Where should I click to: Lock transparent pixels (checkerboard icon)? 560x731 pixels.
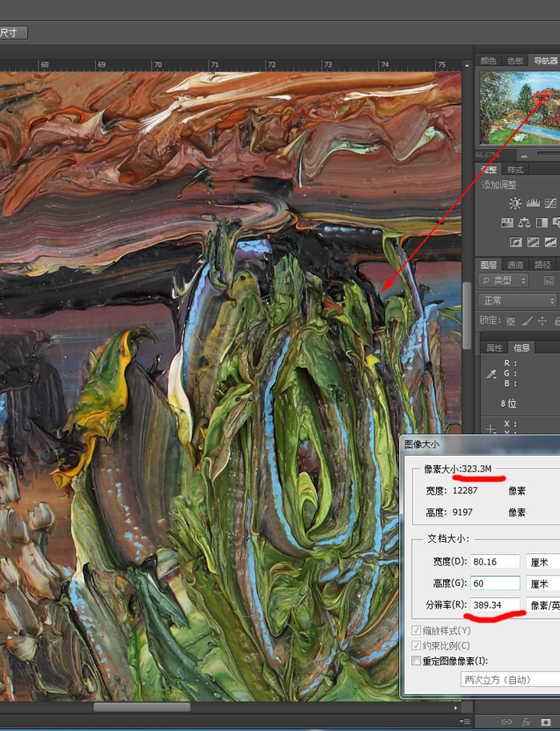(x=510, y=321)
